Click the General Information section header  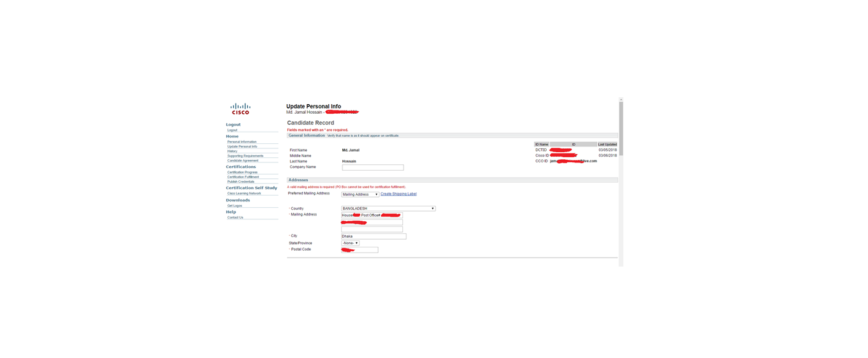click(x=307, y=136)
